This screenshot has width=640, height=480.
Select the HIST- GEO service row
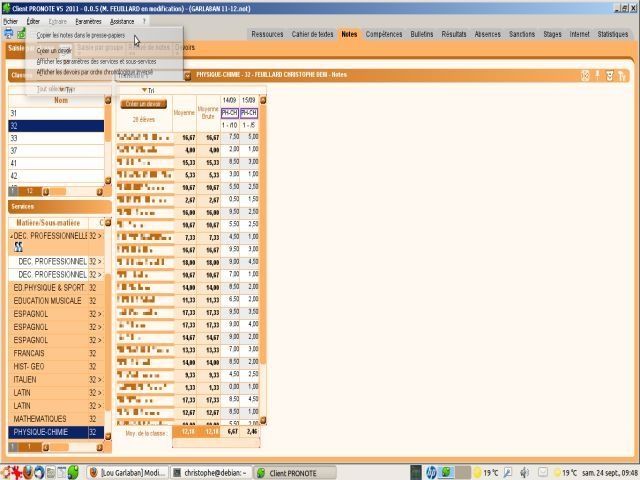(56, 367)
